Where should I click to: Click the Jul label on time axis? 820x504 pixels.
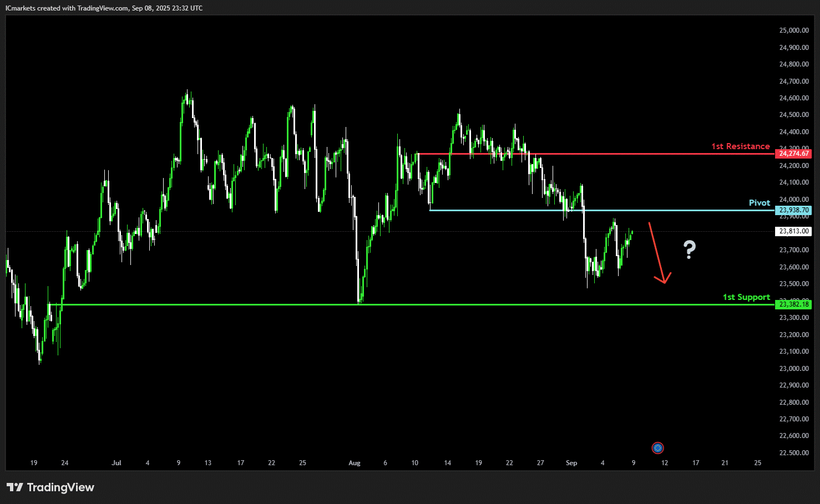point(117,463)
